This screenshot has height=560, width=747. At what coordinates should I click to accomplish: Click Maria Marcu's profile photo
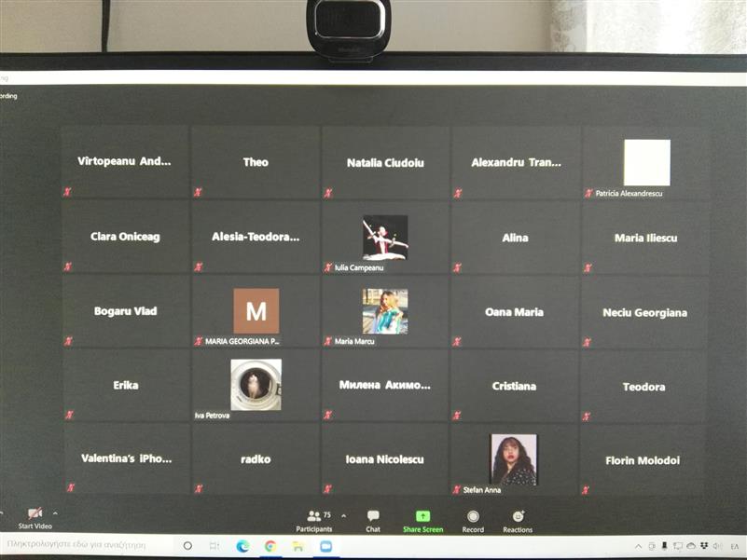385,311
